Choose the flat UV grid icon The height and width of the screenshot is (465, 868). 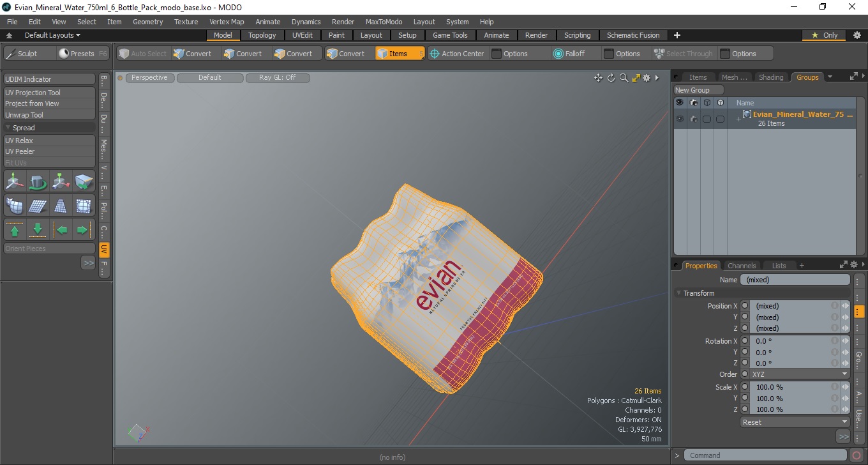coord(38,206)
